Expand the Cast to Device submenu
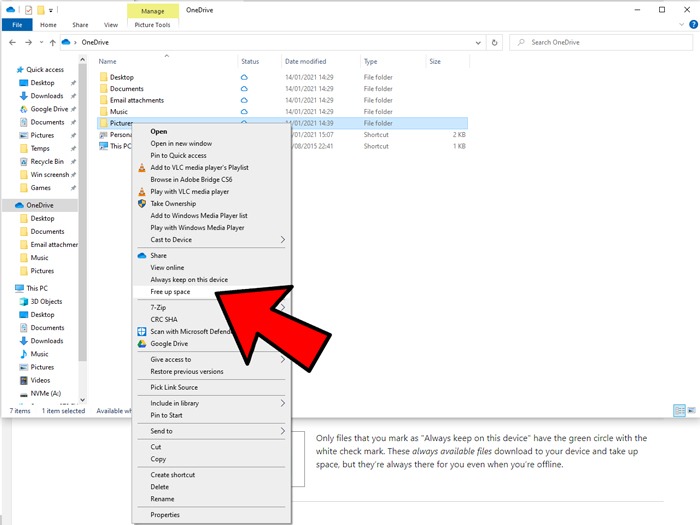This screenshot has width=700, height=525. (212, 240)
